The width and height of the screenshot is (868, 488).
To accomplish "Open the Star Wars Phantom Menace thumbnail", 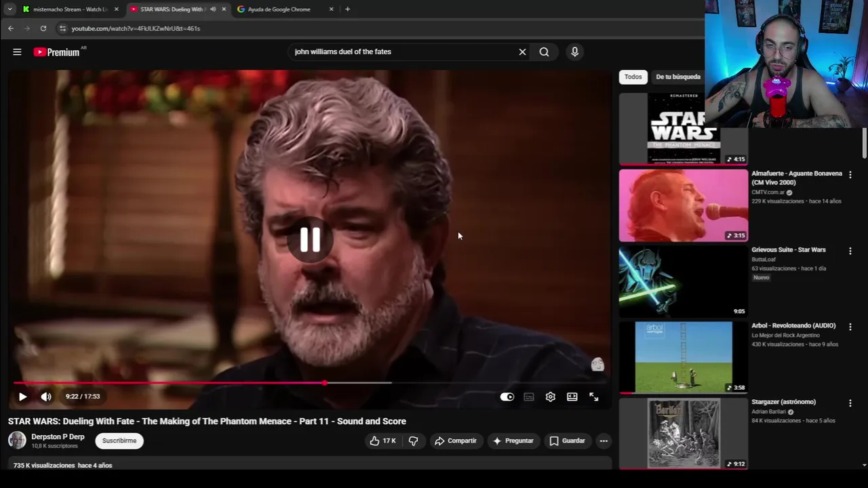I will 683,129.
